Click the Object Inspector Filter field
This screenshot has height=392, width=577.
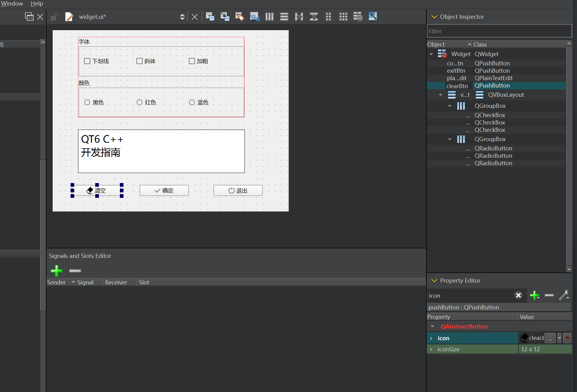click(499, 31)
